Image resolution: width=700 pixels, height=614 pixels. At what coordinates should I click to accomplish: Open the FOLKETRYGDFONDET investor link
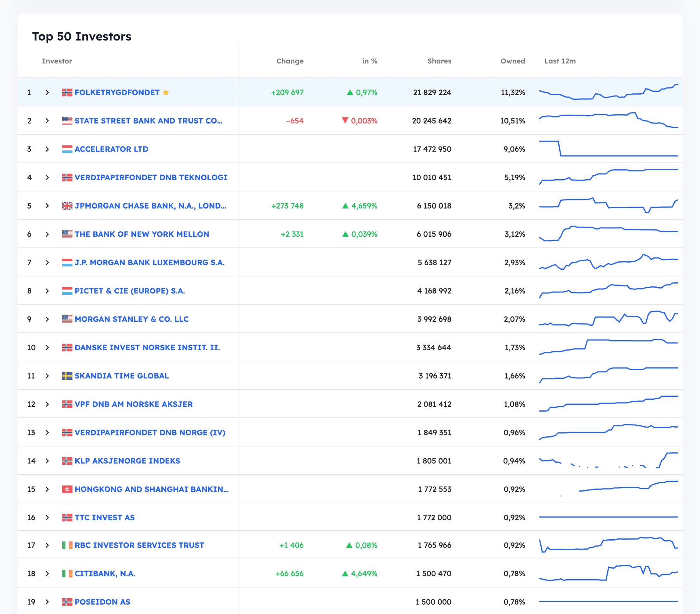click(117, 92)
